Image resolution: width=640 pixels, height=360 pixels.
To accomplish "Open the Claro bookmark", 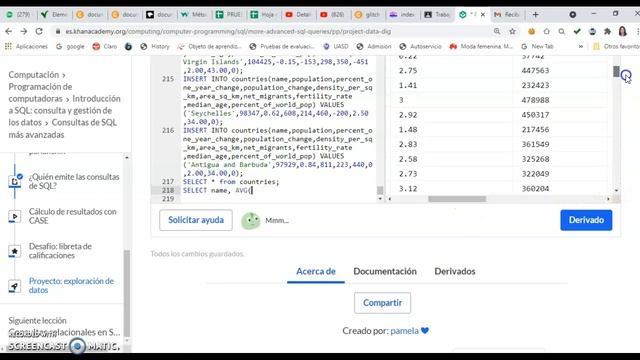I will [x=105, y=47].
